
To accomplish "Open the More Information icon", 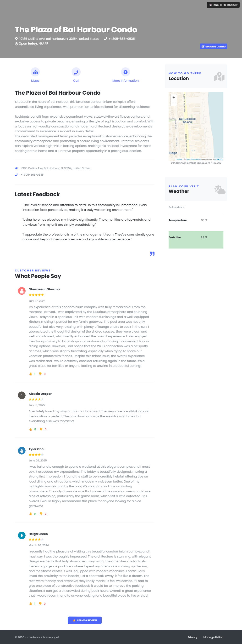I will [126, 72].
